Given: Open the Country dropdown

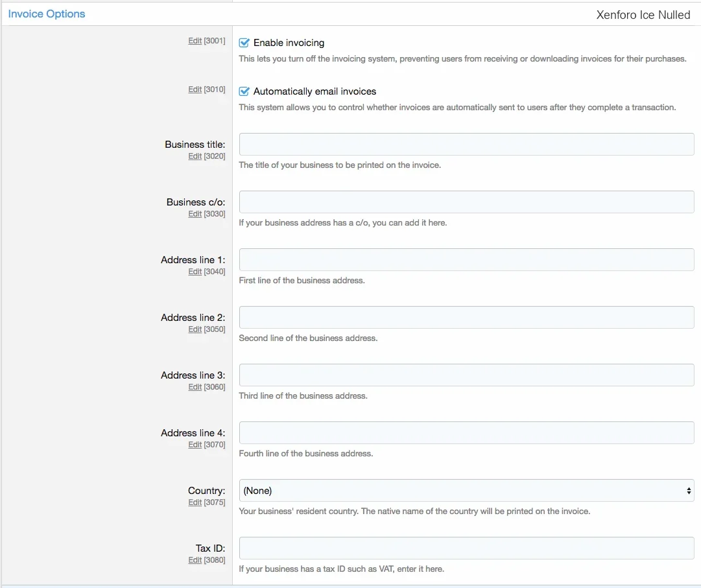Looking at the screenshot, I should (466, 491).
